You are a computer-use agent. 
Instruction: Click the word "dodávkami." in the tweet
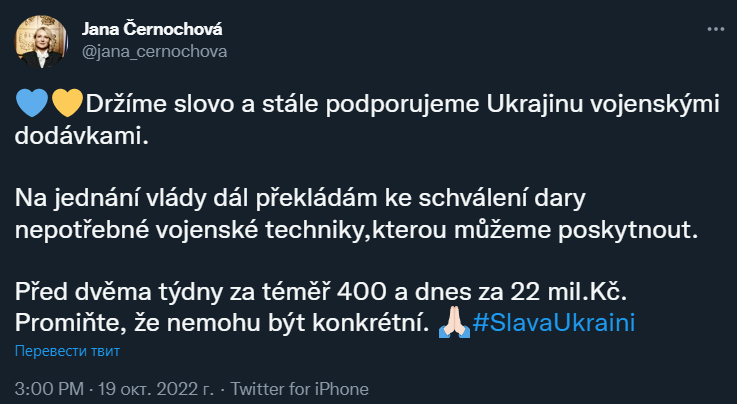pyautogui.click(x=83, y=133)
